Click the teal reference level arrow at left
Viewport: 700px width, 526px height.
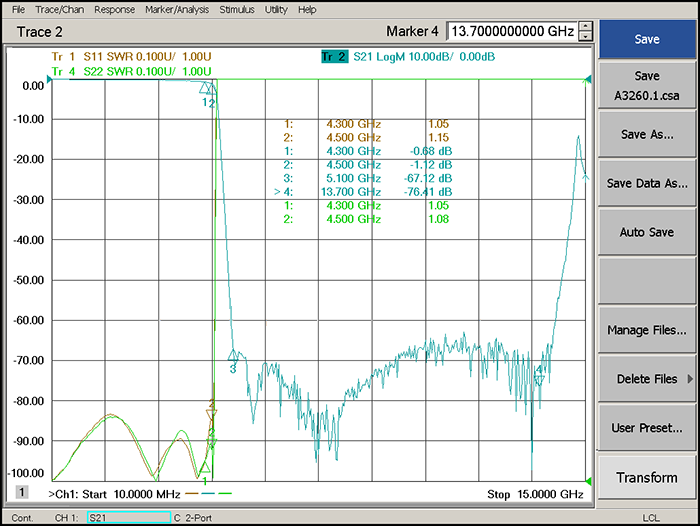[x=50, y=79]
